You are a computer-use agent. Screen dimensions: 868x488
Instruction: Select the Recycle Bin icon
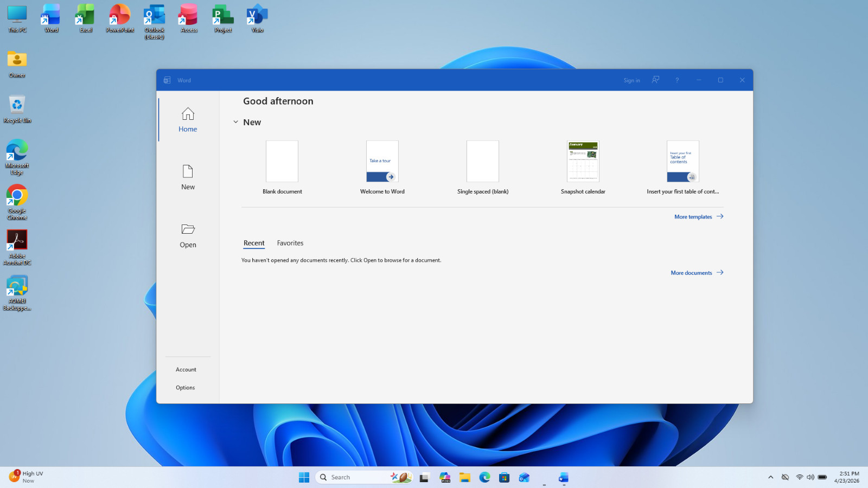(17, 109)
